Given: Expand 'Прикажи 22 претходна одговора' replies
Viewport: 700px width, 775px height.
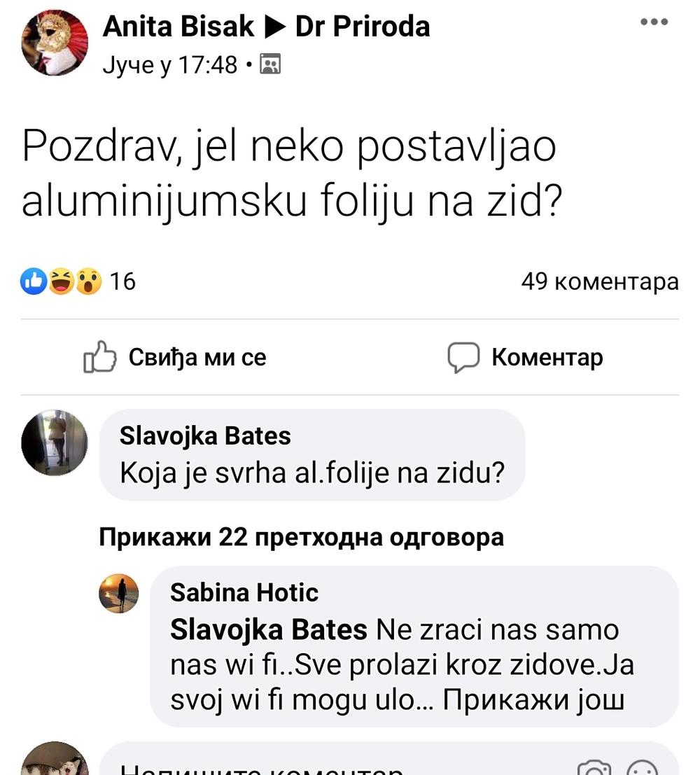Looking at the screenshot, I should pos(301,538).
